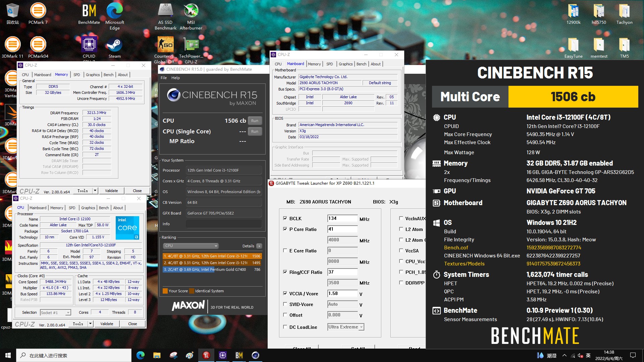Image resolution: width=644 pixels, height=362 pixels.
Task: Open AS SSD Benchmark desktop icon
Action: point(165,16)
